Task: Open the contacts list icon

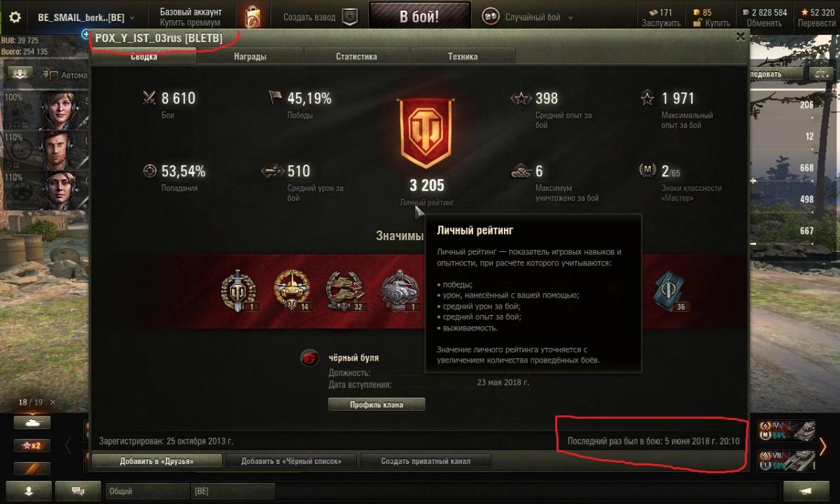Action: [29, 489]
